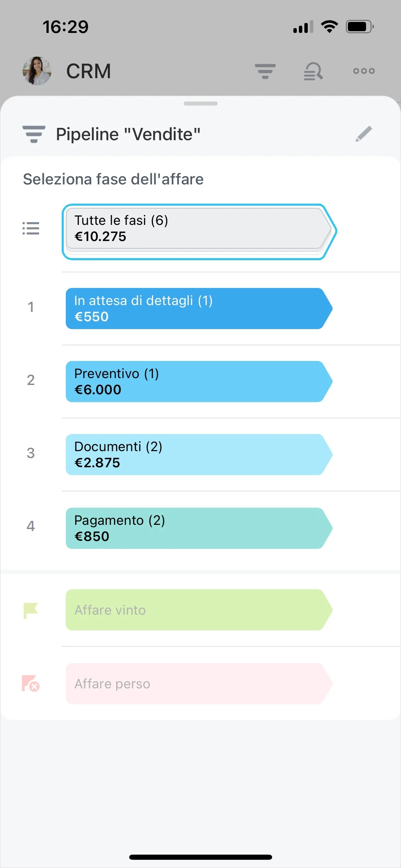
Task: Select the Affare perso stage
Action: click(x=199, y=684)
